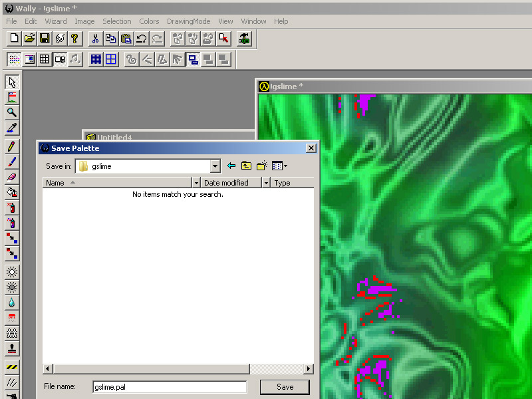Select the Darken sun tool

[12, 287]
